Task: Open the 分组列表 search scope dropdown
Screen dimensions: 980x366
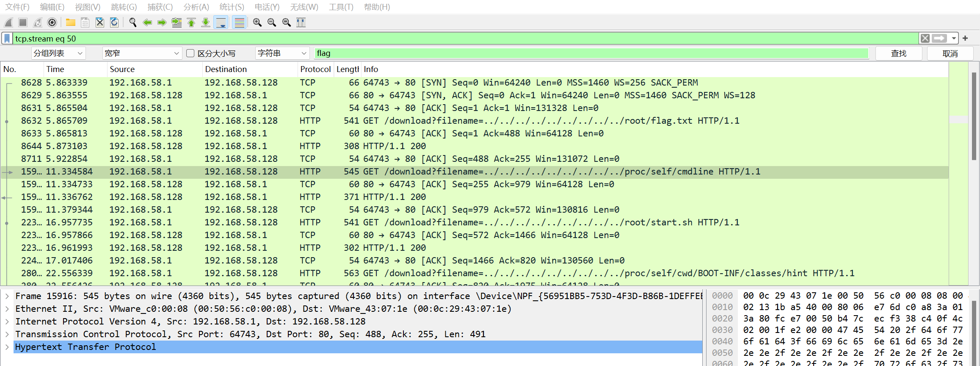Action: tap(58, 53)
